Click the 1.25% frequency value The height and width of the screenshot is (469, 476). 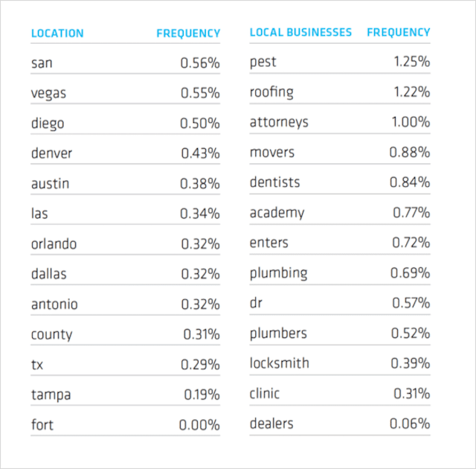point(411,62)
